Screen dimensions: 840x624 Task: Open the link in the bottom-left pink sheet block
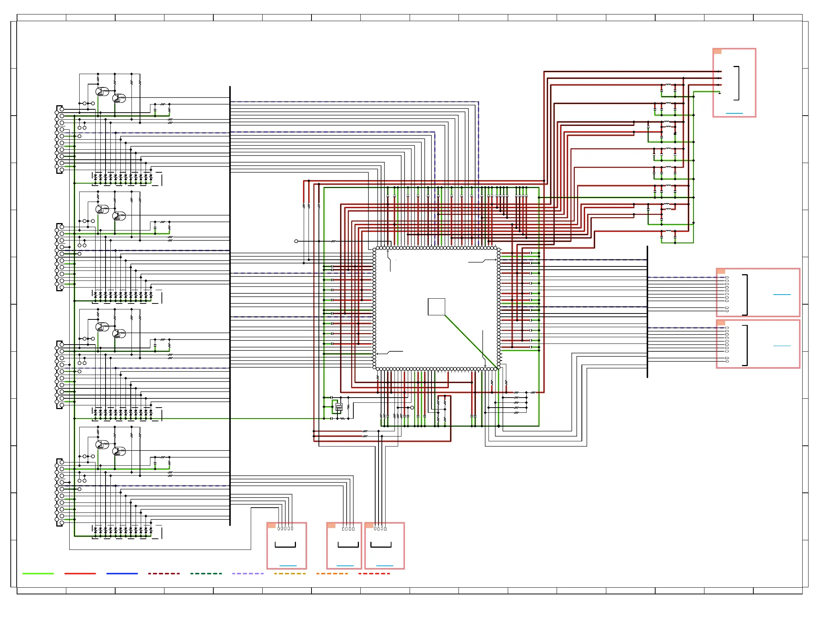[x=288, y=565]
